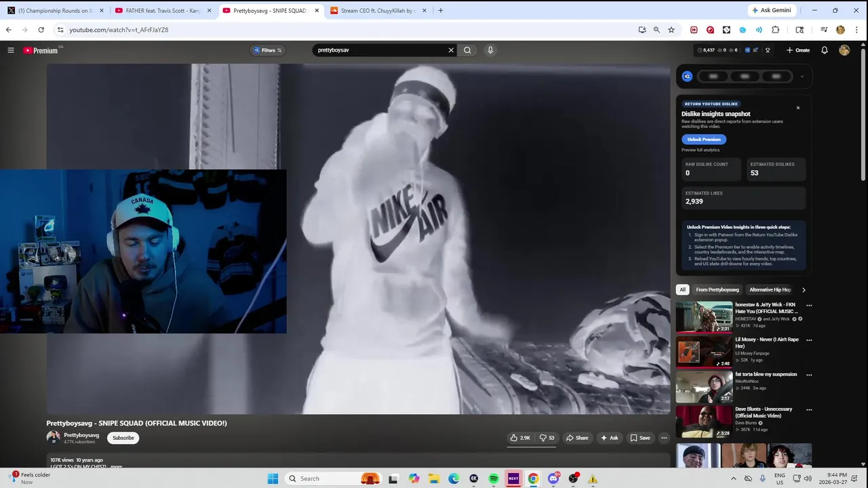Image resolution: width=868 pixels, height=488 pixels.
Task: Open Chrome extensions puzzle icon
Action: (776, 30)
